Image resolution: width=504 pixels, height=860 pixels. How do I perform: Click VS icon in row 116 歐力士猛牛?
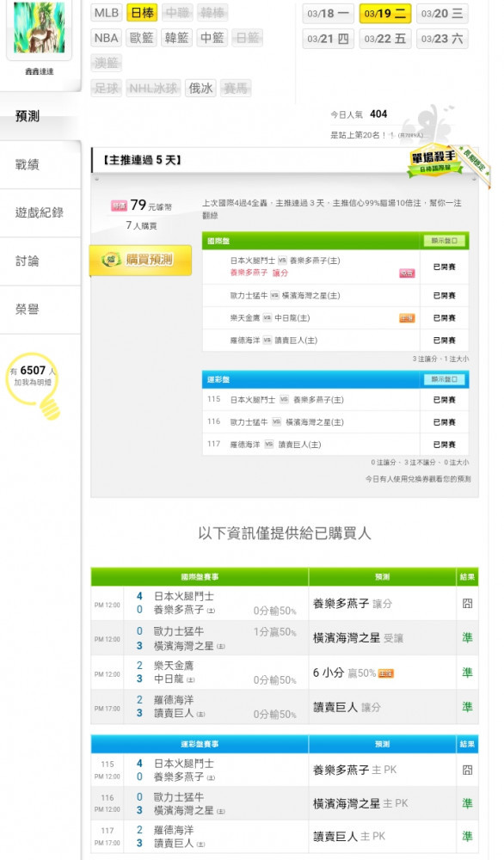click(276, 421)
